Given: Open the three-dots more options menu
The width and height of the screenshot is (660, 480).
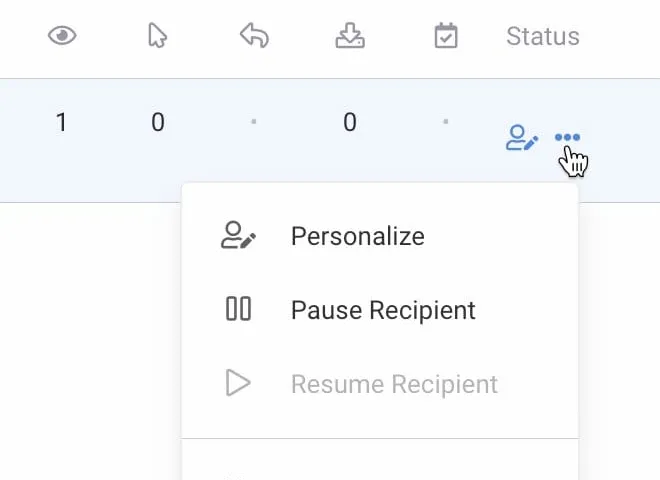Looking at the screenshot, I should 567,137.
